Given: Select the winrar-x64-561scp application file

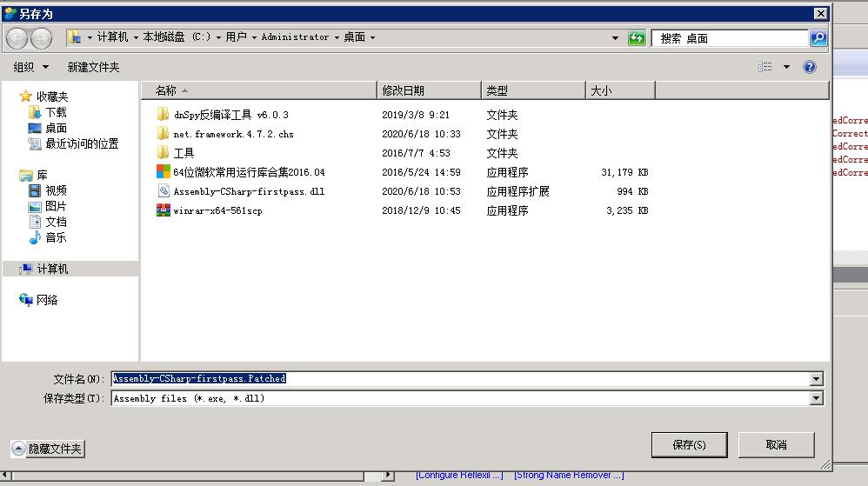Looking at the screenshot, I should coord(217,210).
